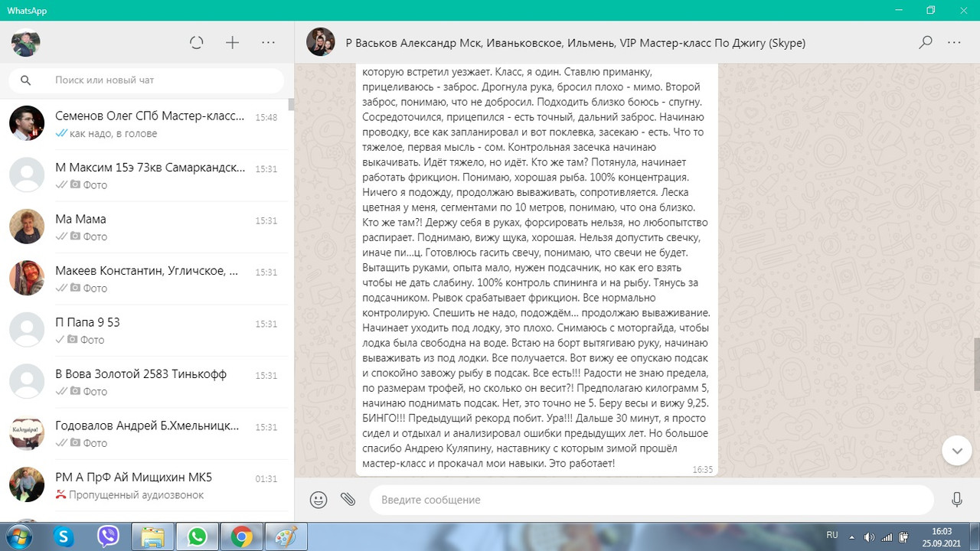Open your own profile avatar

25,42
